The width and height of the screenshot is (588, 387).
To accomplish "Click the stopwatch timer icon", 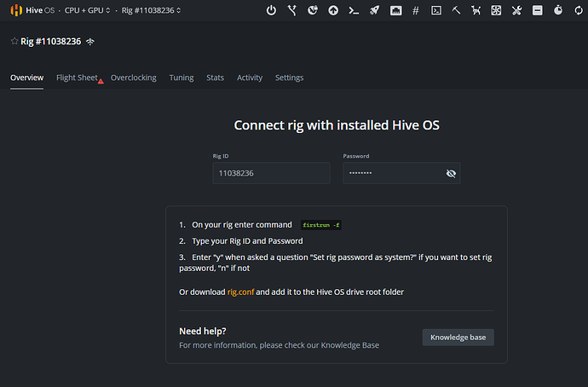I will (558, 10).
